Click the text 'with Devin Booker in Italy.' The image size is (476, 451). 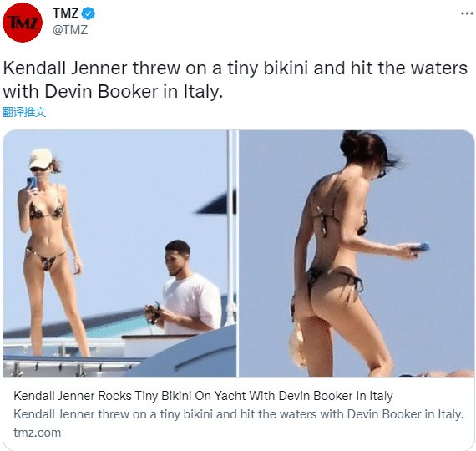click(x=113, y=91)
